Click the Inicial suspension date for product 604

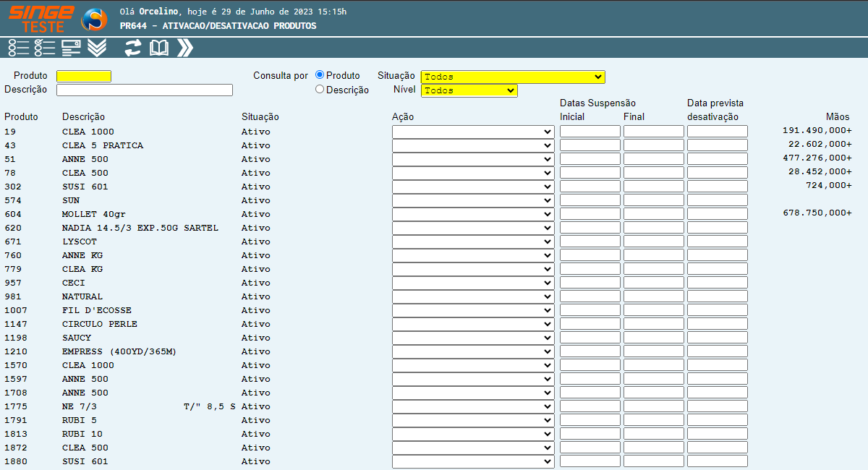tap(590, 214)
